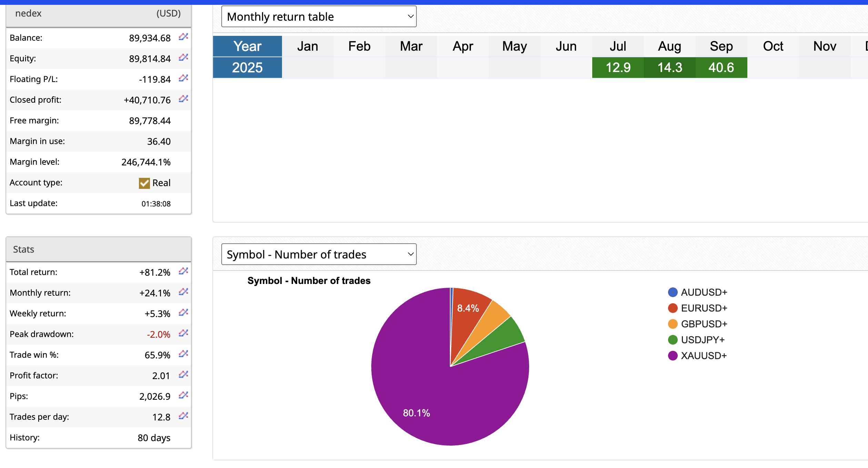868x468 pixels.
Task: Click the Jul 12.9 return cell
Action: (x=618, y=68)
